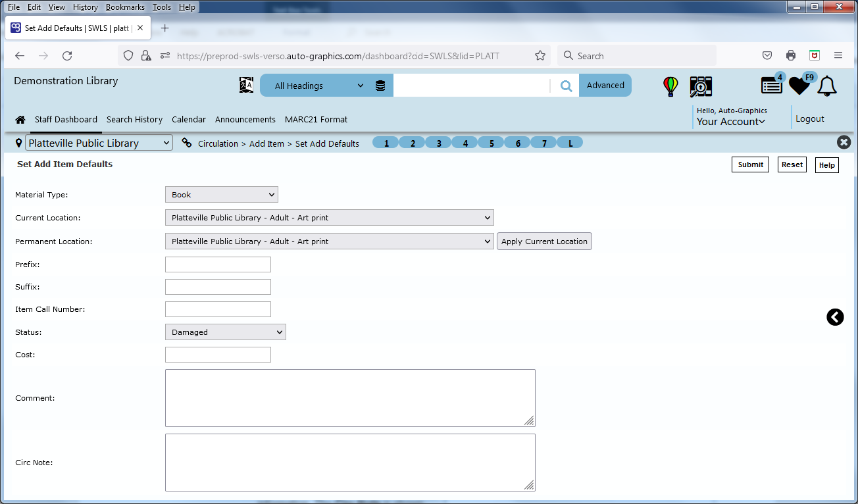Image resolution: width=858 pixels, height=504 pixels.
Task: Click the browser Search box
Action: coord(637,56)
